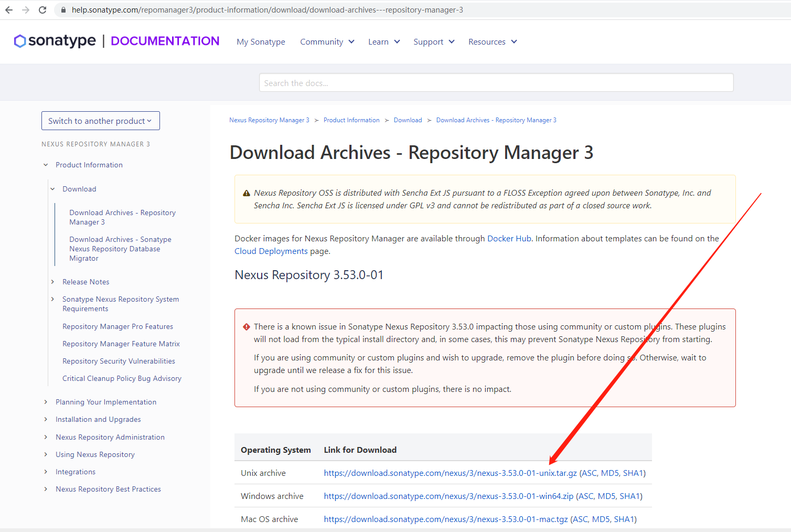Screen dimensions: 791x532
Task: Download nexus-3.53.0-01-mac.tgz archive
Action: point(446,519)
